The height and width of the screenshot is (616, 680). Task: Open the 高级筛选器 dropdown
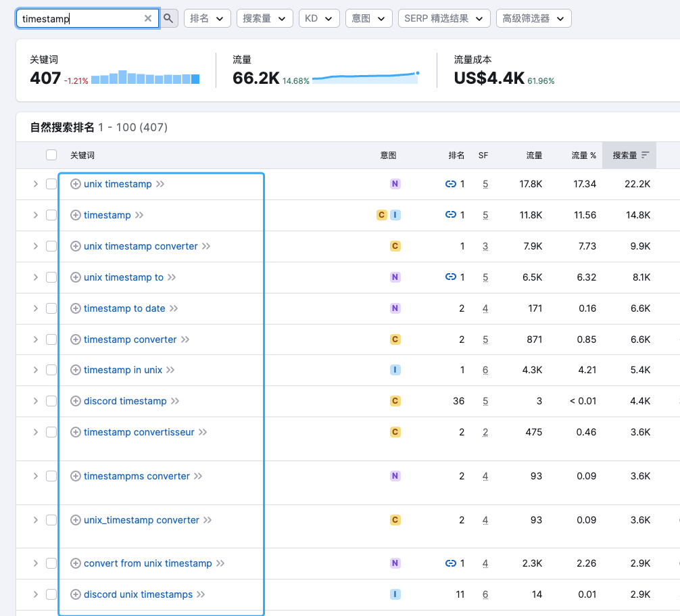click(x=533, y=18)
